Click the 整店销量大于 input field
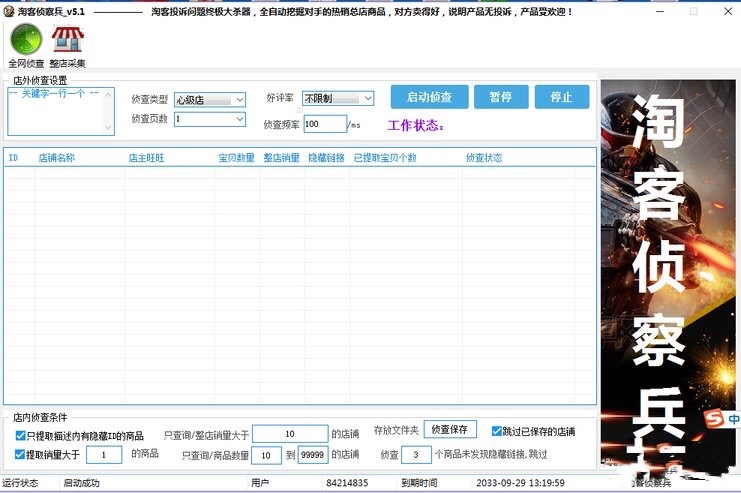The width and height of the screenshot is (741, 493). point(290,433)
